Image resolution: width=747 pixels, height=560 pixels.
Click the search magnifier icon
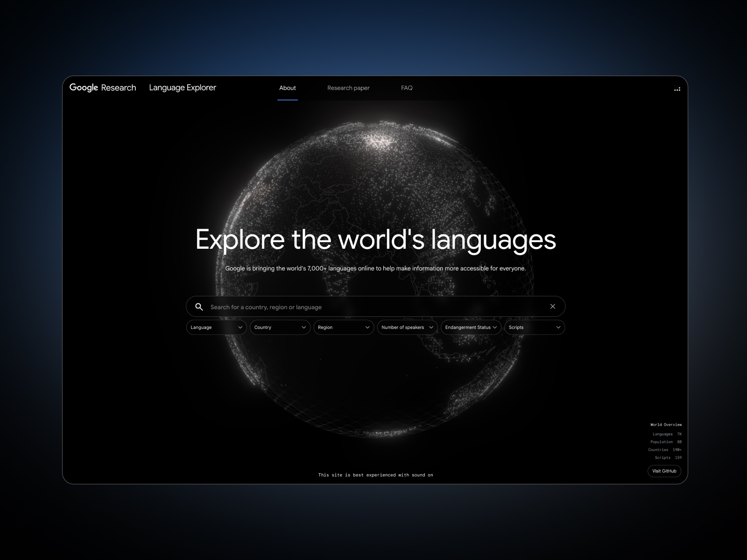[199, 307]
